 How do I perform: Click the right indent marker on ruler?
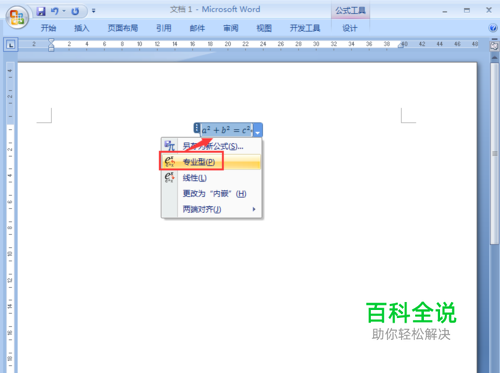click(401, 46)
